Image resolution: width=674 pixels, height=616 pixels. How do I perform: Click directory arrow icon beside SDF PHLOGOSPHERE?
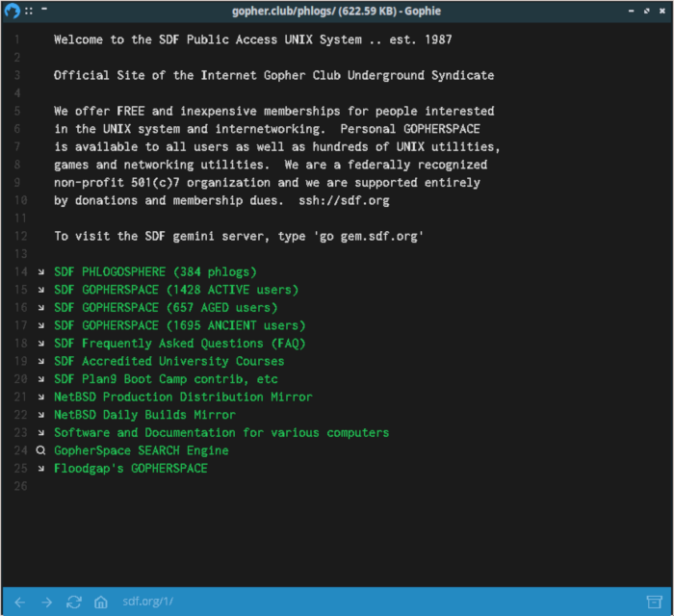[40, 272]
